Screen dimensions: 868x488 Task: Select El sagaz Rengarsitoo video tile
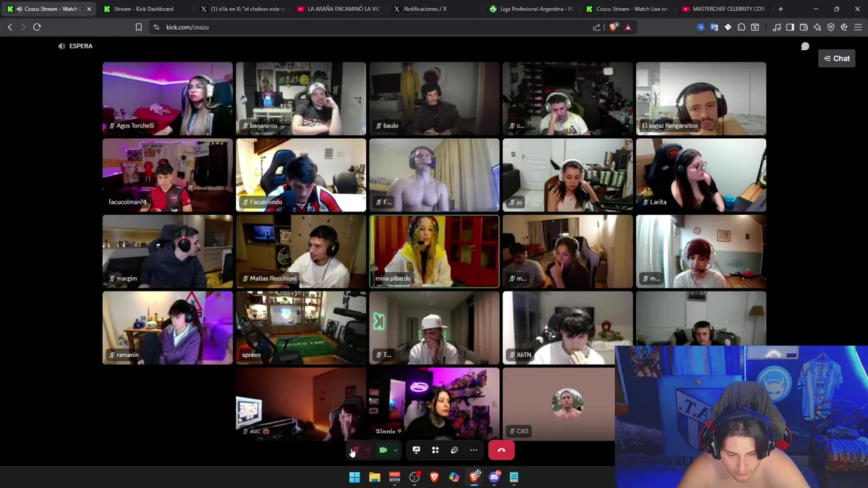701,98
